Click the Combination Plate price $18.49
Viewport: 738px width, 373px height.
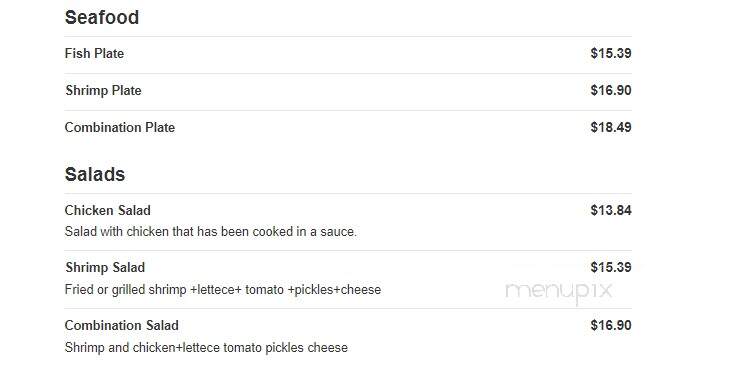tap(611, 127)
